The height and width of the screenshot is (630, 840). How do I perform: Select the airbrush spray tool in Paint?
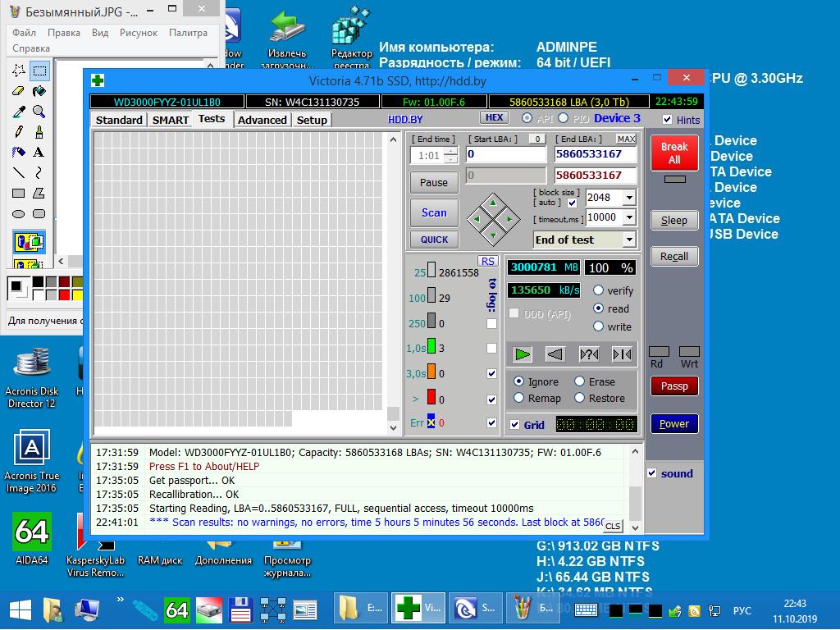click(19, 152)
